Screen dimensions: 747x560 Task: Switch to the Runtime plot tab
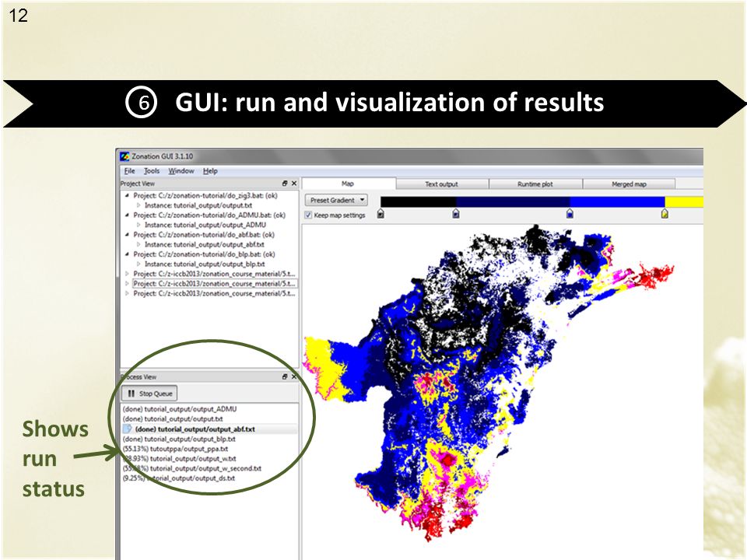tap(535, 184)
